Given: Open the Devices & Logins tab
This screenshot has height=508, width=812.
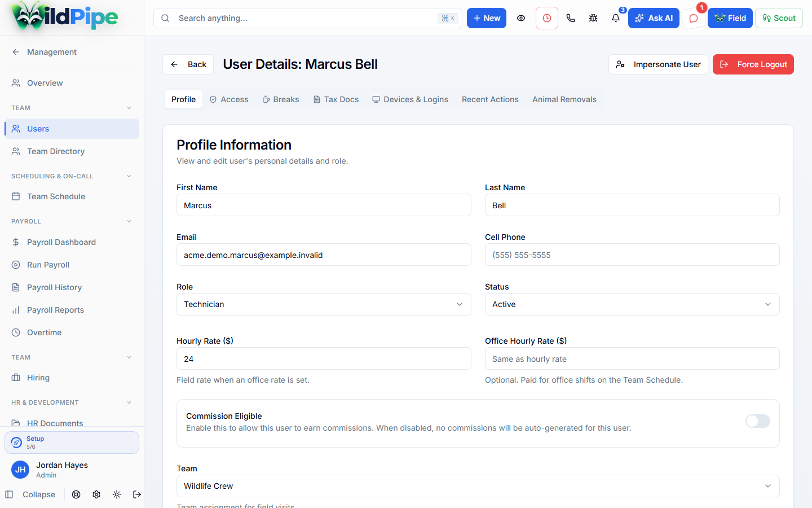Looking at the screenshot, I should click(x=410, y=99).
